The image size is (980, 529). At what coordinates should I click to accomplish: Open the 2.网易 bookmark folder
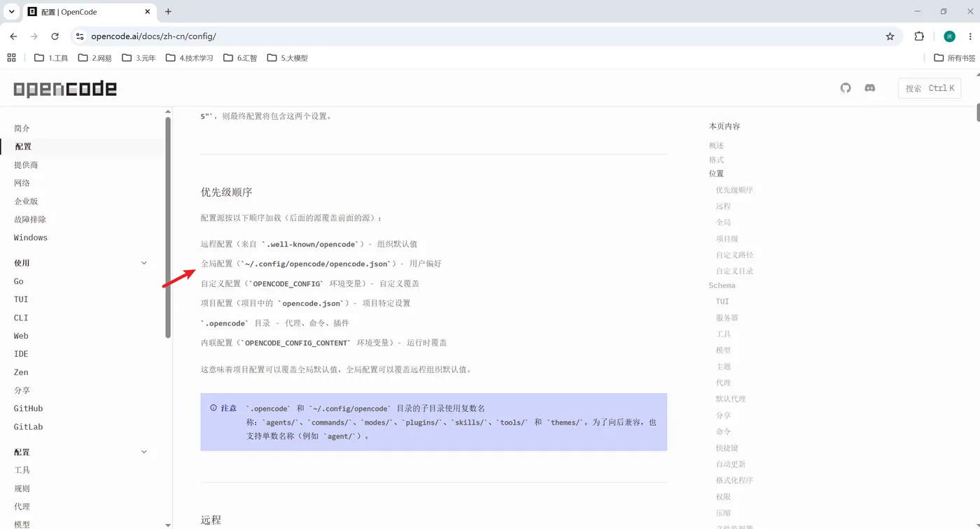tap(94, 58)
